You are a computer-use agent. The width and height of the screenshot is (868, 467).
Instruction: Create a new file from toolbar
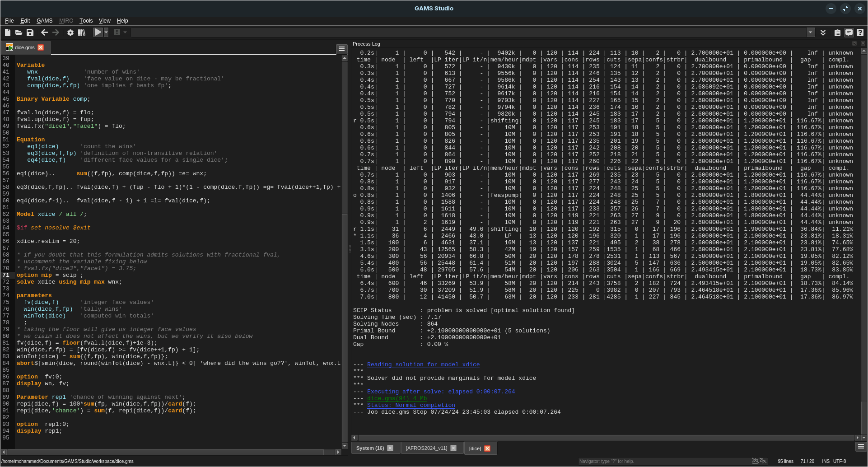point(7,33)
